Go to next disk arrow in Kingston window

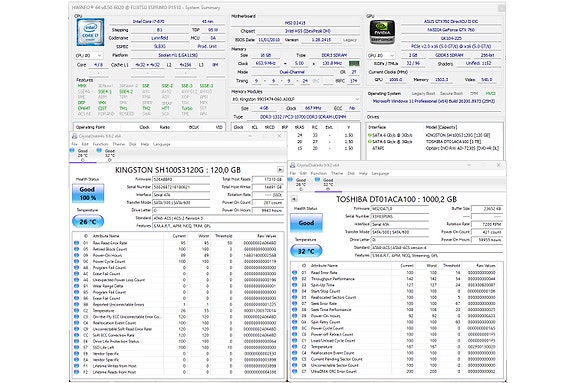point(280,169)
